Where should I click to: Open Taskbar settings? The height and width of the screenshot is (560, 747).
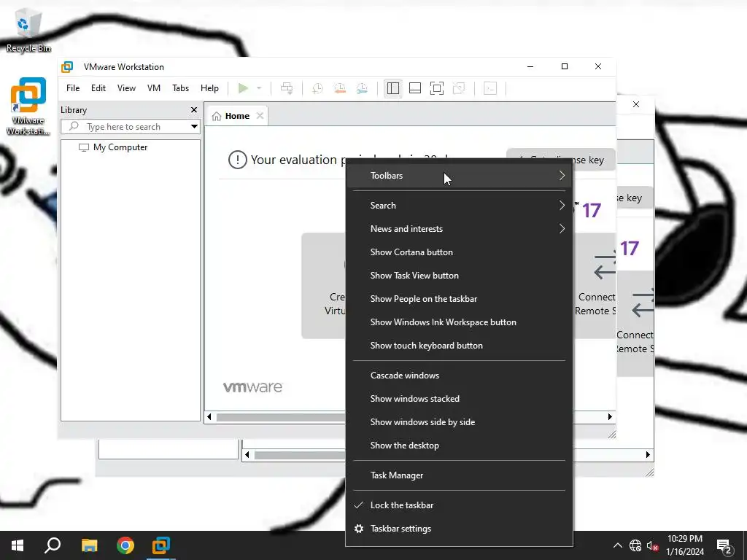[x=460, y=529]
